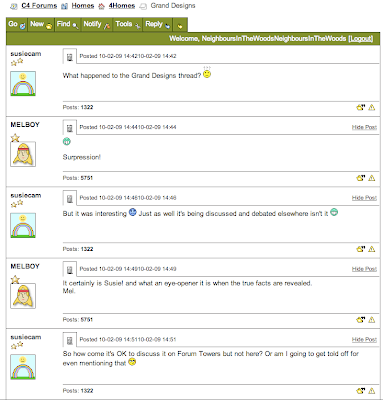Screen dimensions: 383x400
Task: Click quote-reply icon on the 14:46 post
Action: [361, 249]
